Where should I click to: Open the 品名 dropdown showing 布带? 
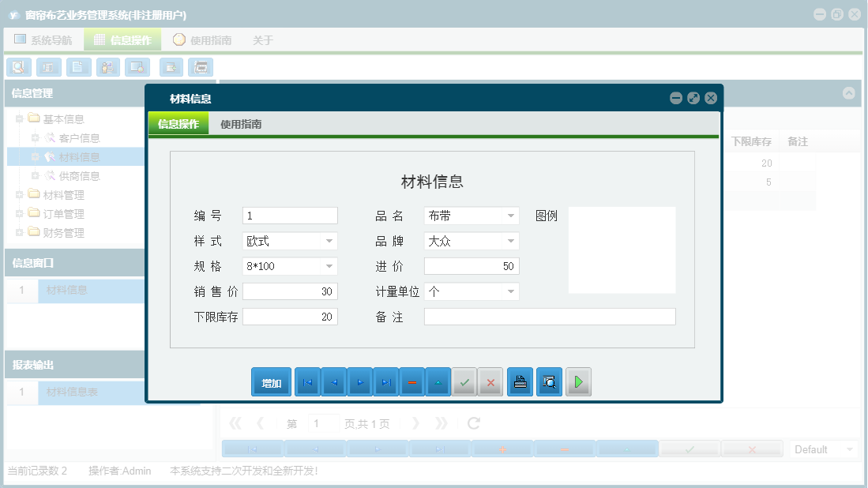point(511,216)
